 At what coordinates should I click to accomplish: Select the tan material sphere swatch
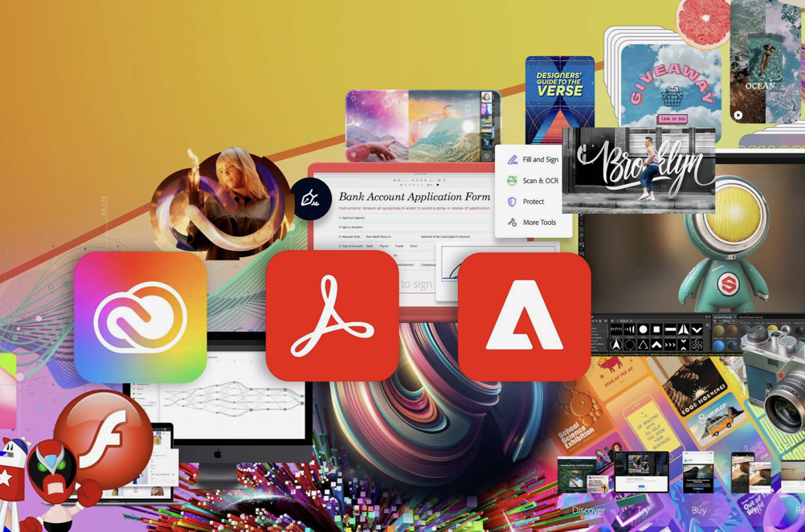[719, 330]
